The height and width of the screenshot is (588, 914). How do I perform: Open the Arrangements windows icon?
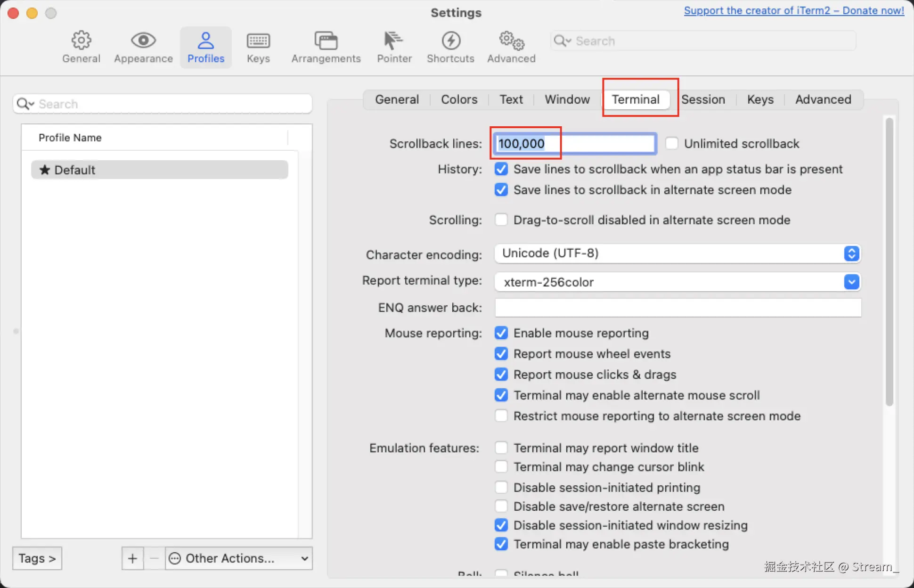[326, 41]
